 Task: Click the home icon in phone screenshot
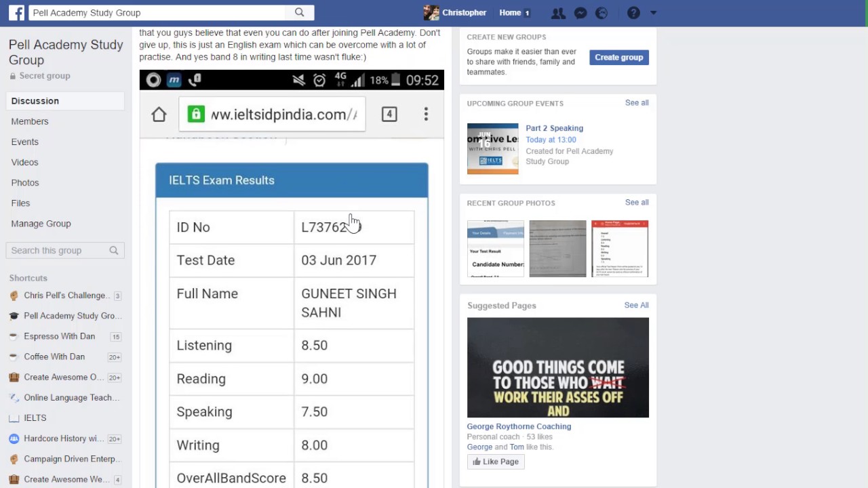(159, 115)
